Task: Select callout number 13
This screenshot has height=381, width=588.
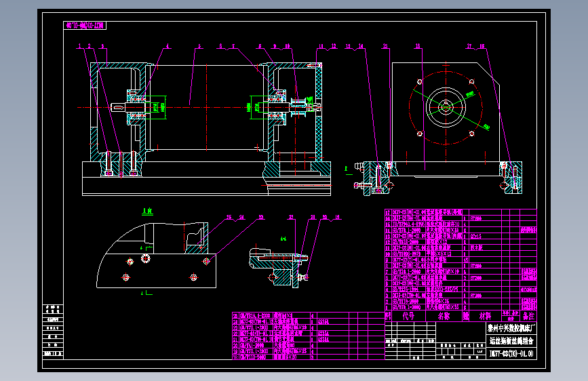Action: 348,46
